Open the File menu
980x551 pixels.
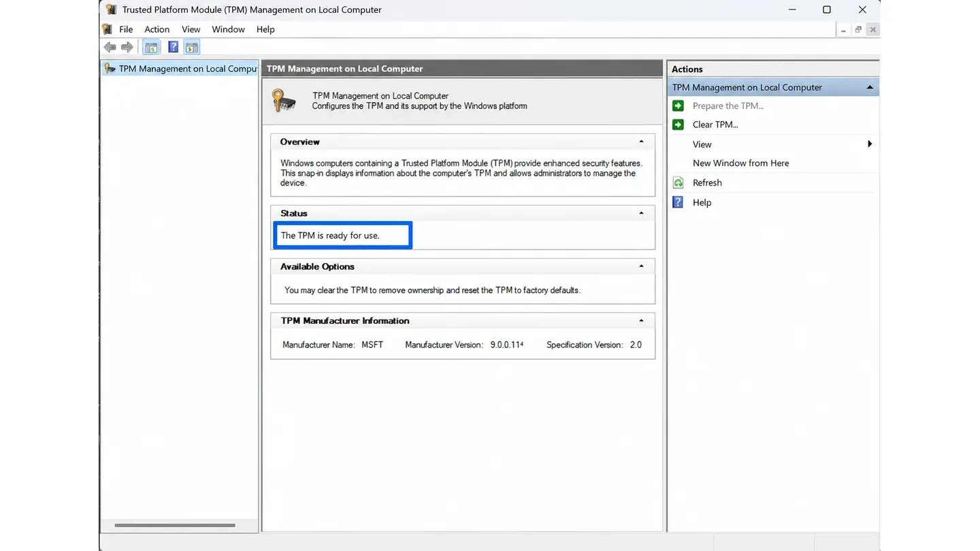coord(126,29)
